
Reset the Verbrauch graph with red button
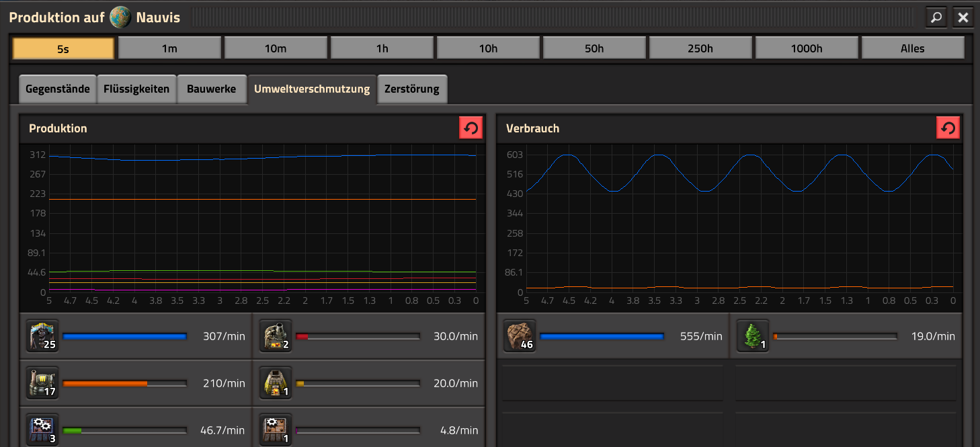[948, 128]
